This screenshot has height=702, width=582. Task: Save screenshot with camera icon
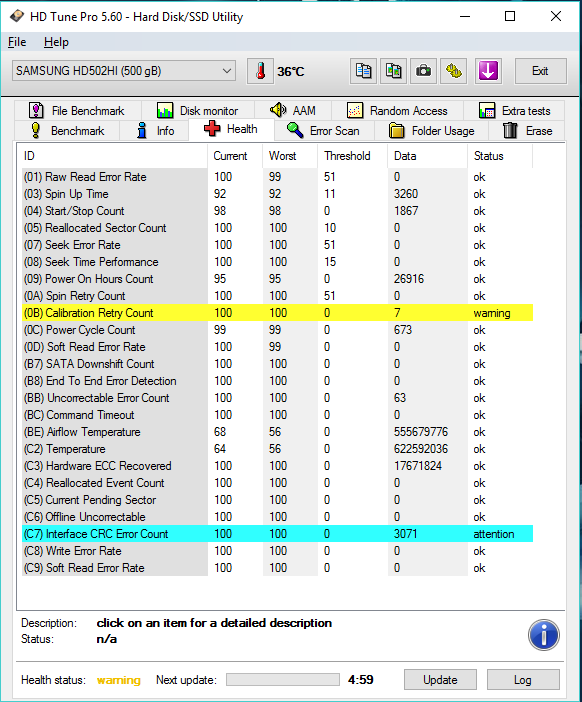423,71
